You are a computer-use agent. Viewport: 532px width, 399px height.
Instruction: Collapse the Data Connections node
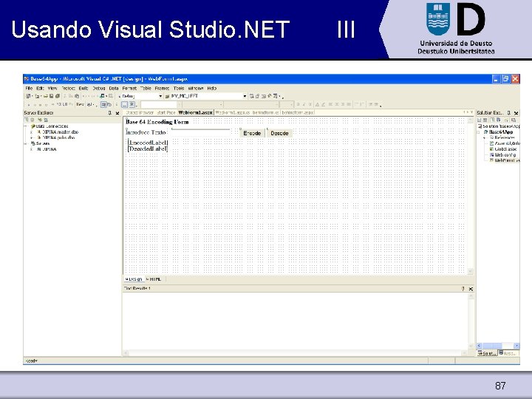coord(25,126)
